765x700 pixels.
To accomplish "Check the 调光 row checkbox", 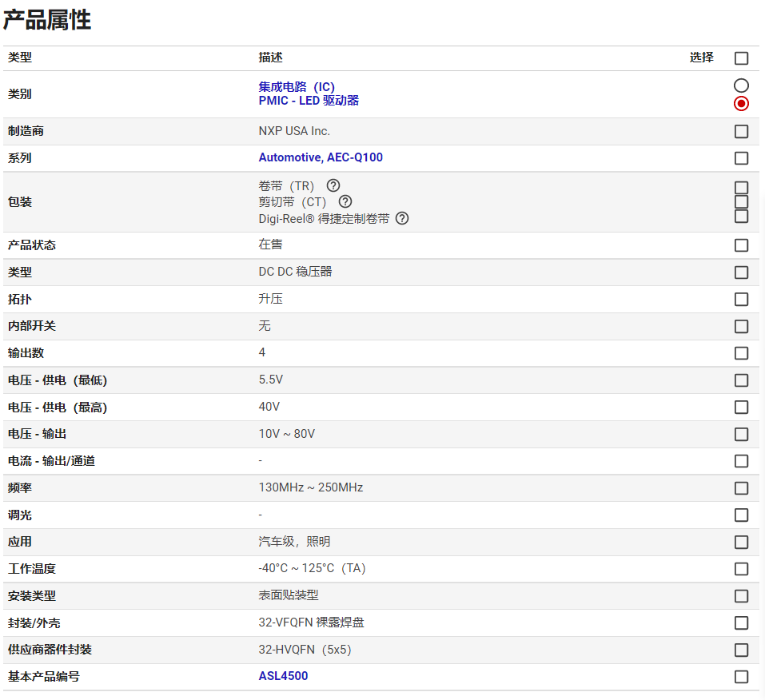I will [741, 515].
